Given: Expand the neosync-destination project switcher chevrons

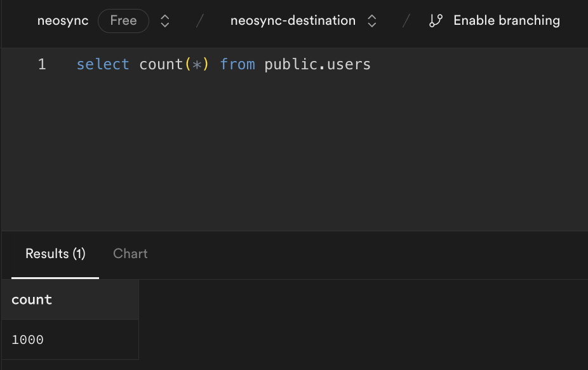Looking at the screenshot, I should [x=371, y=21].
